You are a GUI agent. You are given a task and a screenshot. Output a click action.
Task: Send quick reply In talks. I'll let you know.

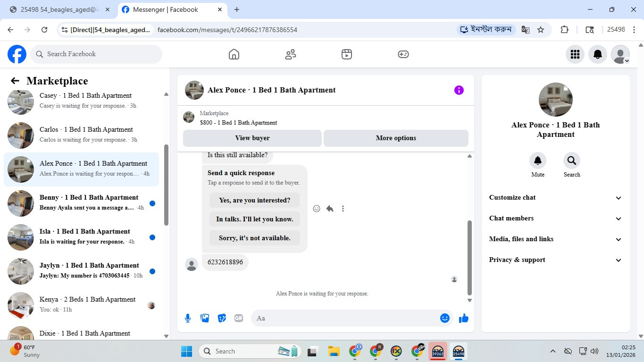click(x=255, y=219)
